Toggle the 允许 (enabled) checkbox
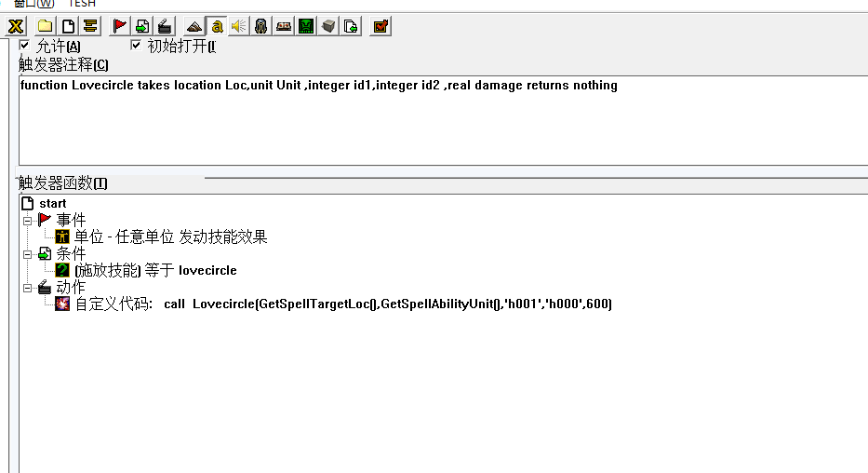Viewport: 868px width, 473px height. [x=25, y=45]
